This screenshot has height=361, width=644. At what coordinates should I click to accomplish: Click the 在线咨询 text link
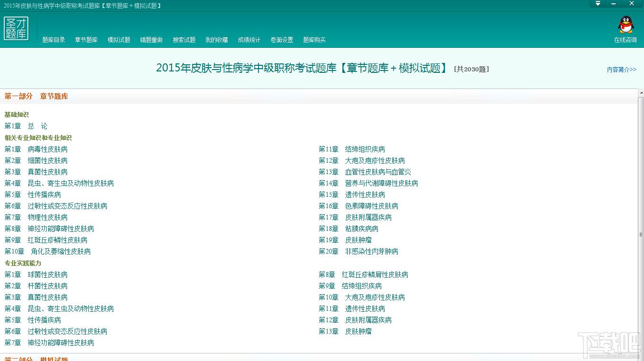tap(626, 40)
